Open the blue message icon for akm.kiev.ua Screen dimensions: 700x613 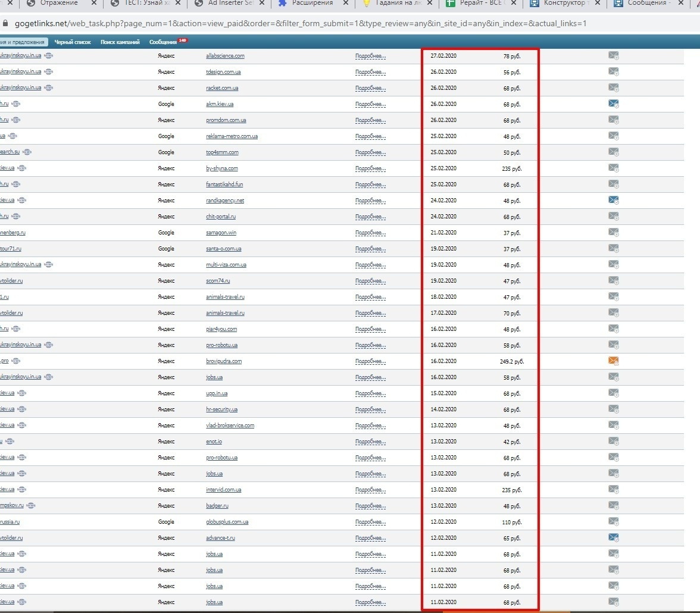[x=613, y=104]
